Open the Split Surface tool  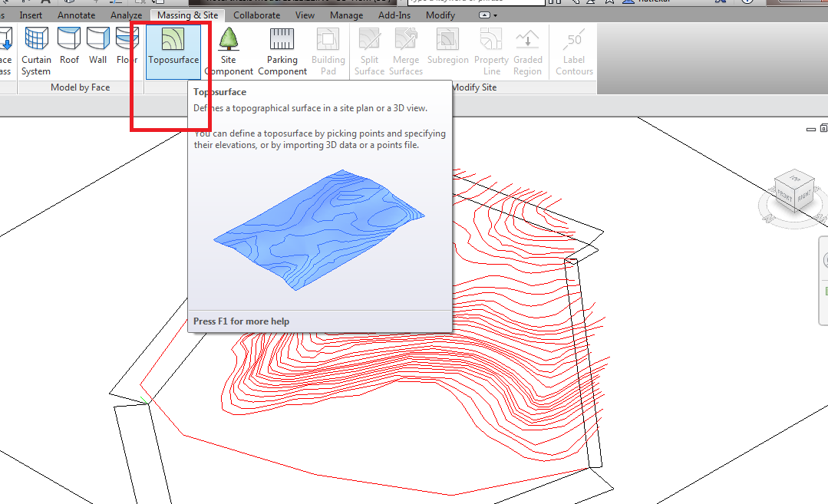point(369,50)
